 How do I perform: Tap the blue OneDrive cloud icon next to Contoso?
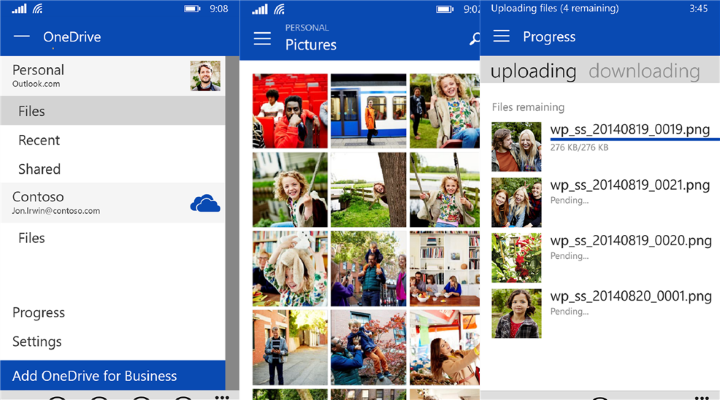pos(205,203)
